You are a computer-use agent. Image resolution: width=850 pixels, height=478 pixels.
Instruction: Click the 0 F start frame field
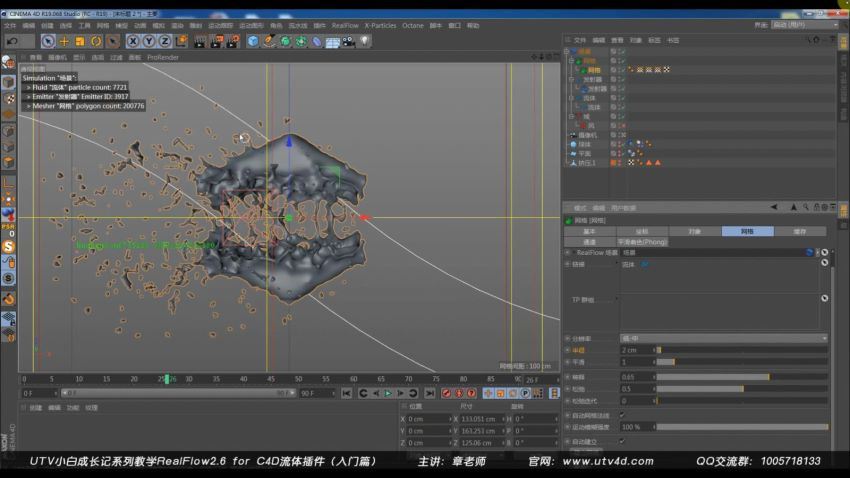point(39,393)
